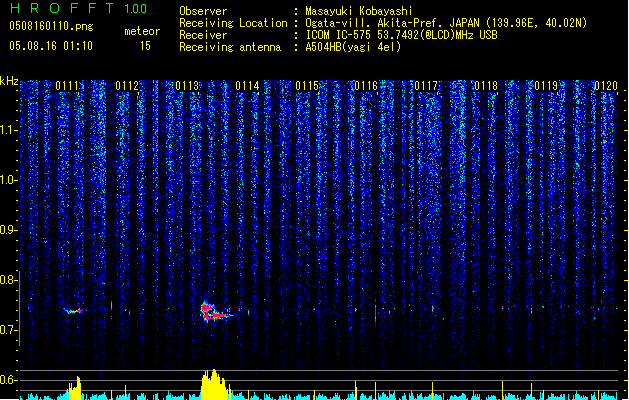
Task: Click the kHz axis unit label
Action: coord(9,81)
